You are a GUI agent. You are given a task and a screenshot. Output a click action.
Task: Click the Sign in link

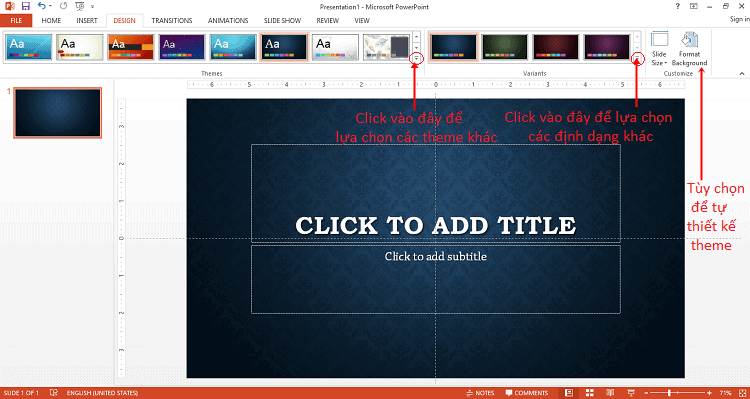pos(739,20)
